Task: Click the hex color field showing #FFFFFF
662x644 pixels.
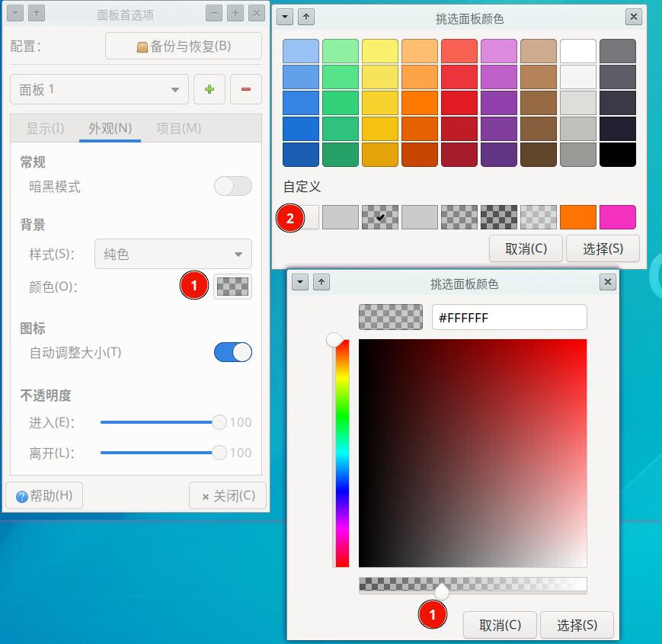Action: [x=509, y=317]
